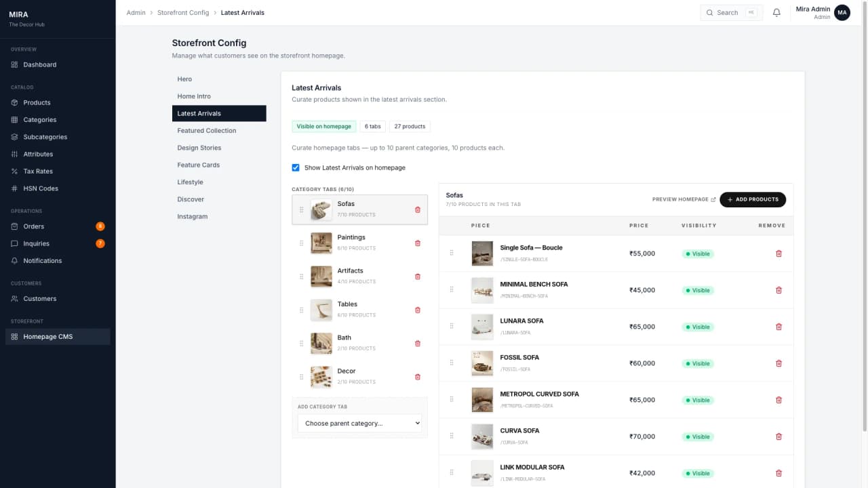Remove CURVA SOFA from tab
The height and width of the screenshot is (488, 868).
(x=778, y=436)
